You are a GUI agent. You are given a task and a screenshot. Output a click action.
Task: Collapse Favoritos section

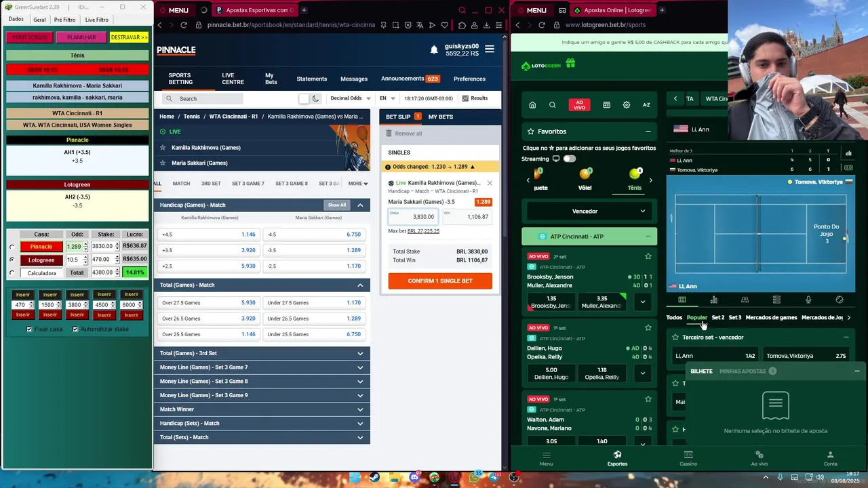click(648, 131)
